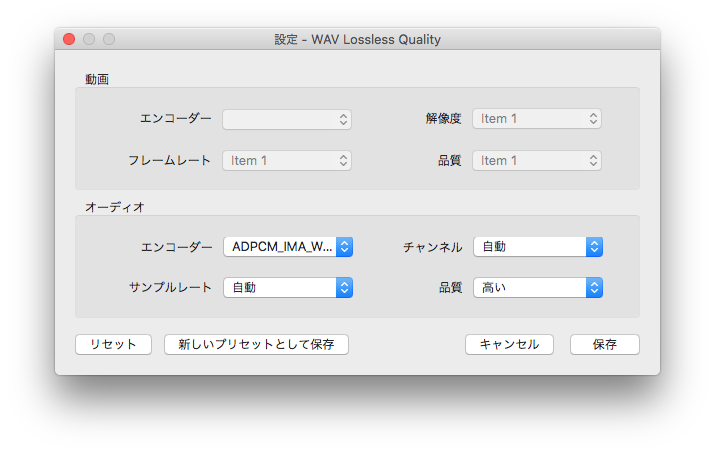717x456 pixels.
Task: Open the audio エンコーダー dropdown showing ADPCM_IMA_W...
Action: (287, 247)
